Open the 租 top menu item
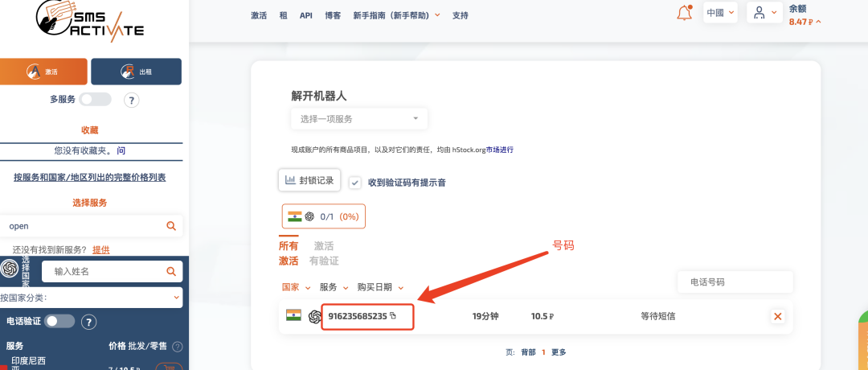The height and width of the screenshot is (370, 868). pos(284,15)
